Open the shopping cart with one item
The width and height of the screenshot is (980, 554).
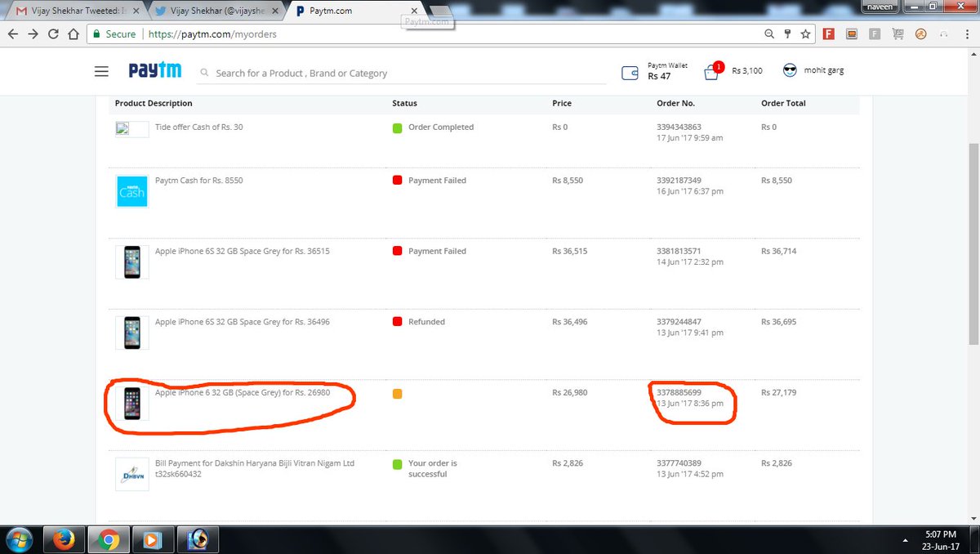click(x=712, y=71)
